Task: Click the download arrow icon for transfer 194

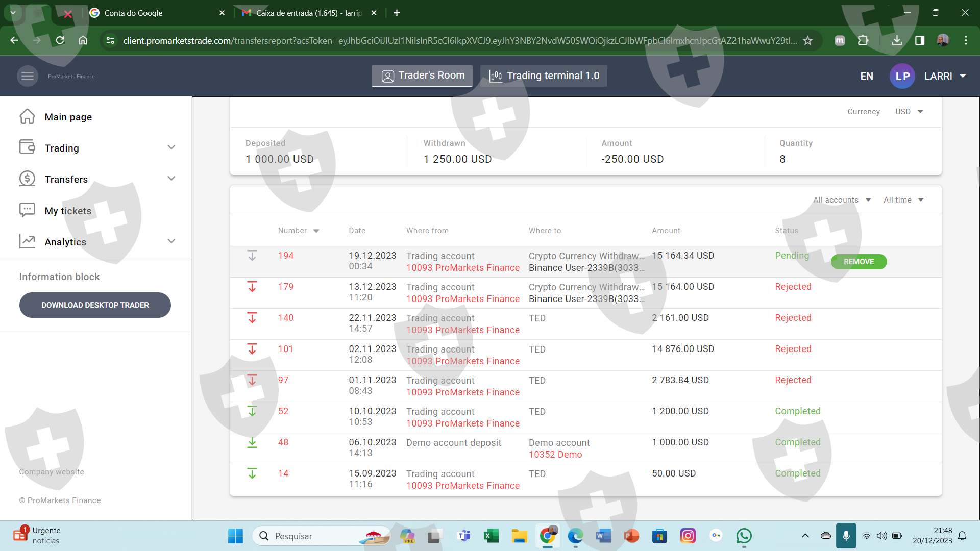Action: point(252,256)
